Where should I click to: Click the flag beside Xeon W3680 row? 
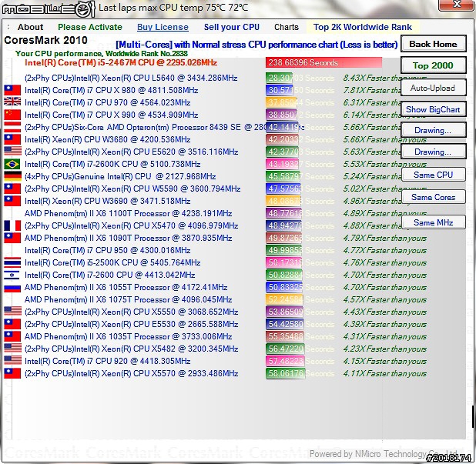pos(12,139)
